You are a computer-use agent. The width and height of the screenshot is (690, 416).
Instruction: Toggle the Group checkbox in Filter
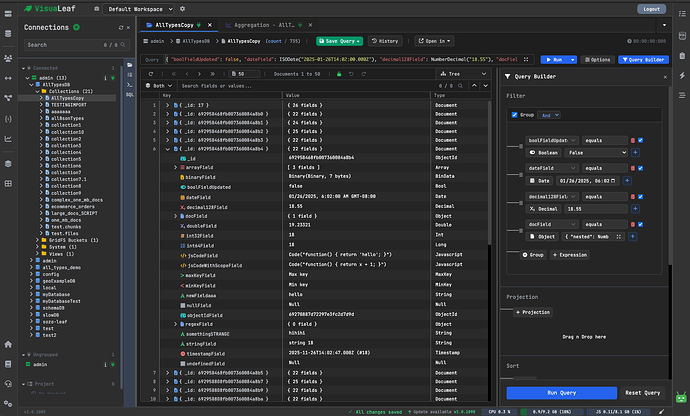point(514,114)
